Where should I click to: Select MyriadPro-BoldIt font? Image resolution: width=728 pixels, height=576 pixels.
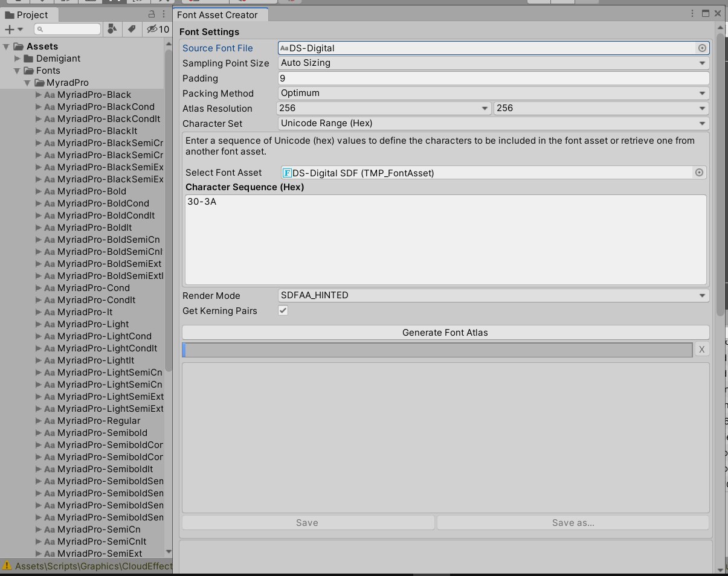(x=94, y=228)
